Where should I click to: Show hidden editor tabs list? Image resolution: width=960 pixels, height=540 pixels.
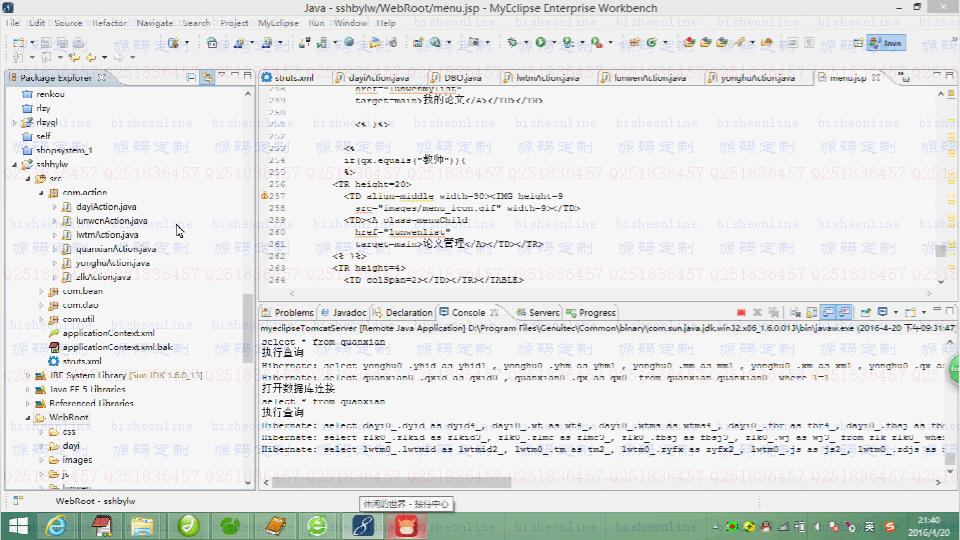(904, 77)
